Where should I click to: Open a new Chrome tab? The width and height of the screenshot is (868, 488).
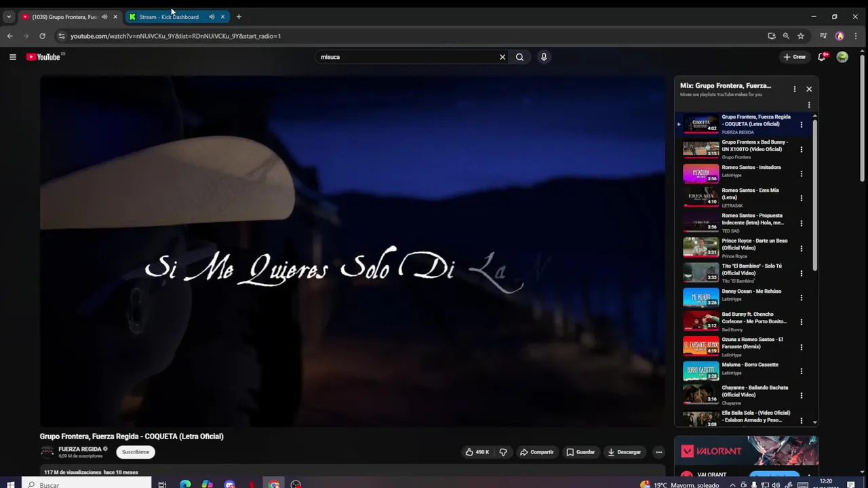(239, 17)
